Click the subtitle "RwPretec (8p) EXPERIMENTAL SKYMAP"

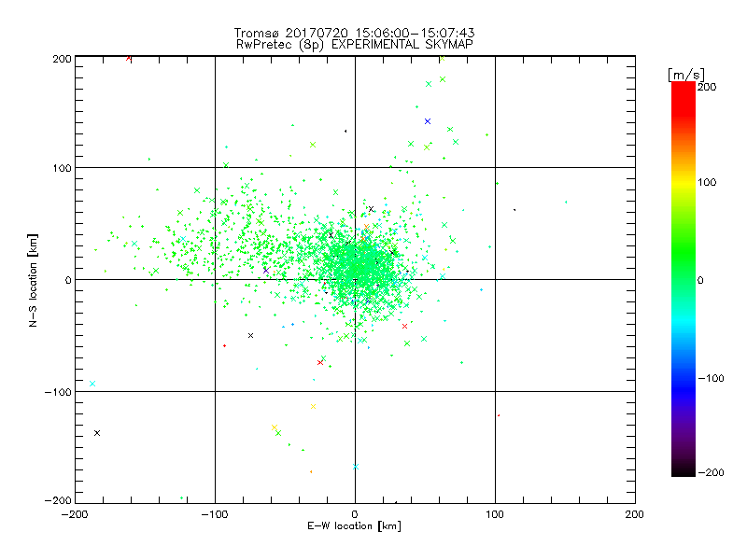[355, 44]
